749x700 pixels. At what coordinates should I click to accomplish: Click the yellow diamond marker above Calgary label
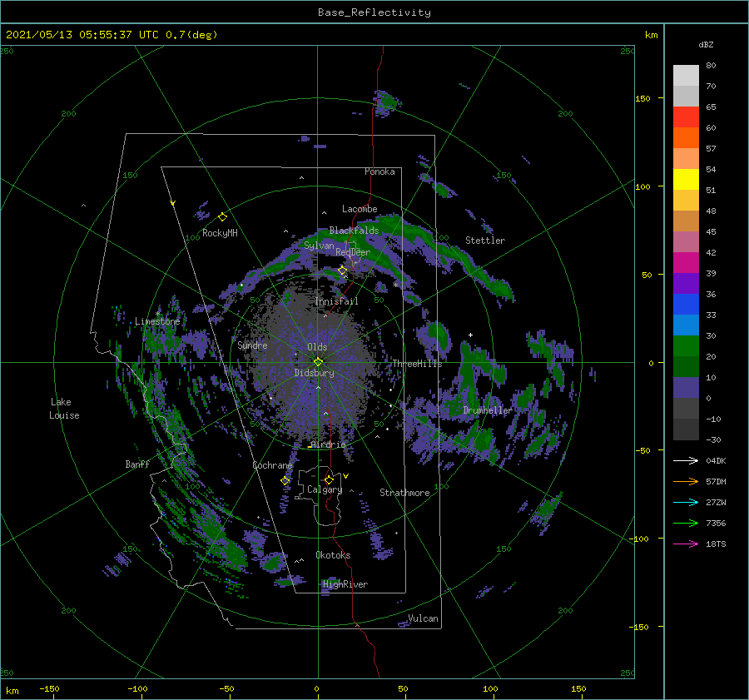[x=329, y=479]
